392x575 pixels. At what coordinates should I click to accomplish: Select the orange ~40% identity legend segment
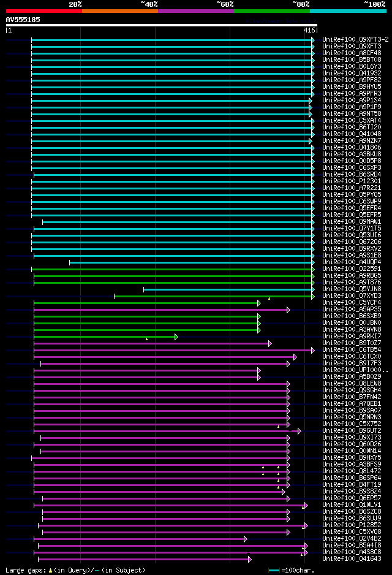120,11
